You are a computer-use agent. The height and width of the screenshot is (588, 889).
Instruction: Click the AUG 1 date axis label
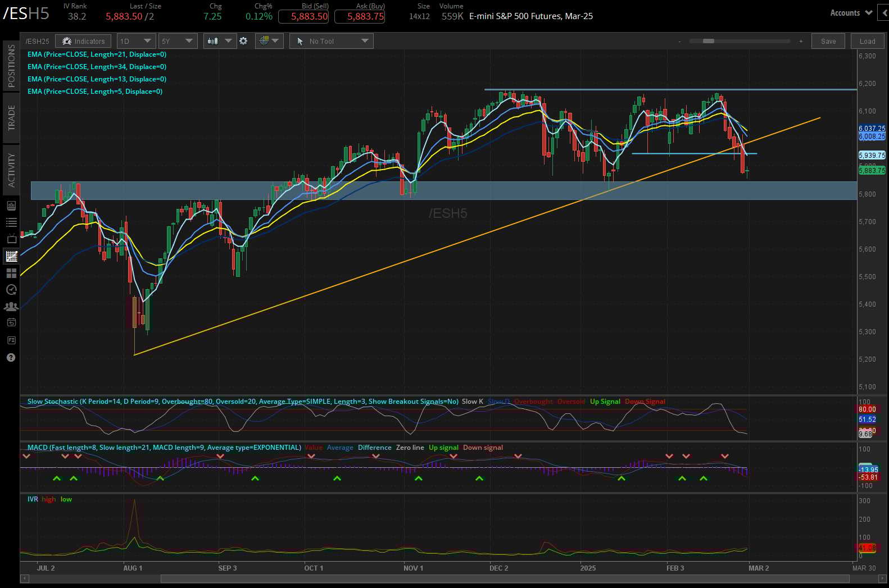click(133, 568)
